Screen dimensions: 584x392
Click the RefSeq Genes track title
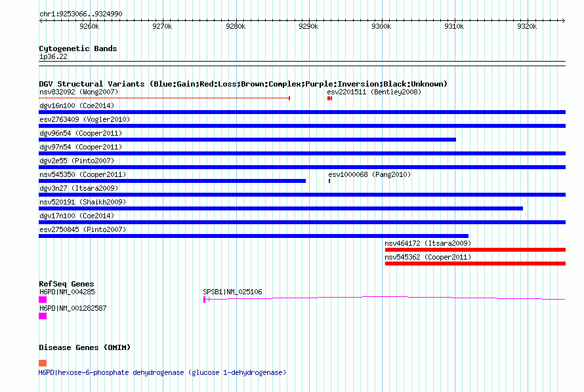pyautogui.click(x=66, y=284)
